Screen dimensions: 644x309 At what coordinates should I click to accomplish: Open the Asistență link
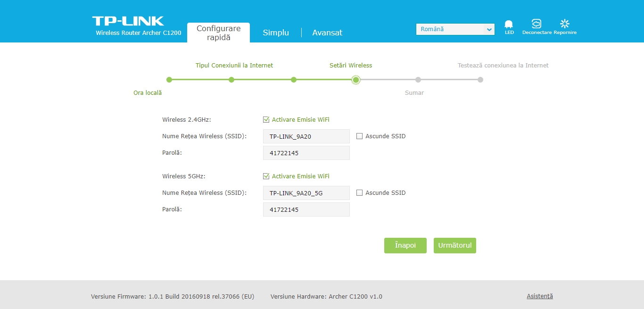[x=539, y=296]
